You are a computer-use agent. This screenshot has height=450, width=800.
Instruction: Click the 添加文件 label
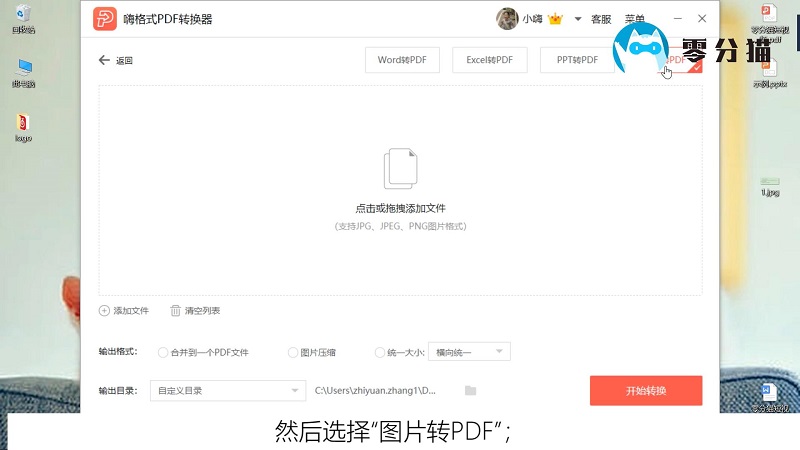click(x=131, y=311)
